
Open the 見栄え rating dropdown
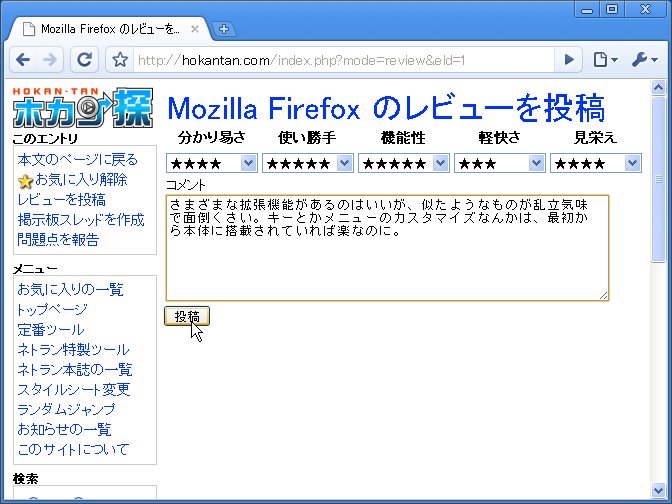[x=596, y=163]
